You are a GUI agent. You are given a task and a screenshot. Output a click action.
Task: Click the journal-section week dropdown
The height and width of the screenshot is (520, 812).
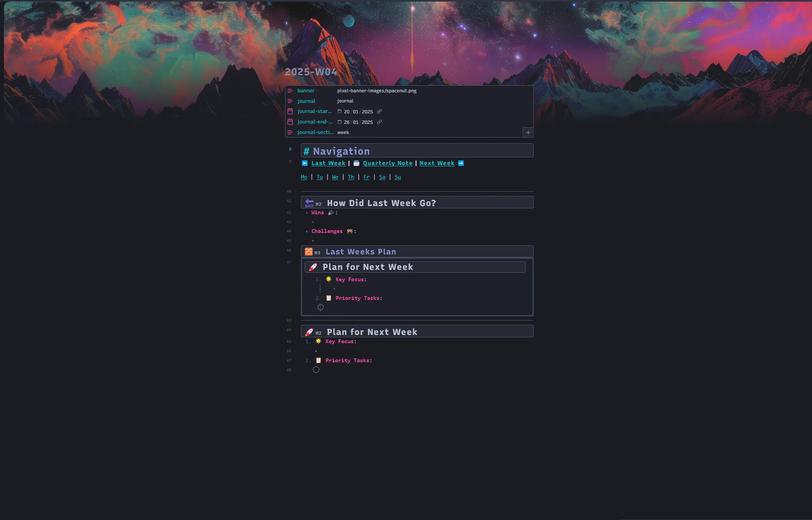click(343, 132)
